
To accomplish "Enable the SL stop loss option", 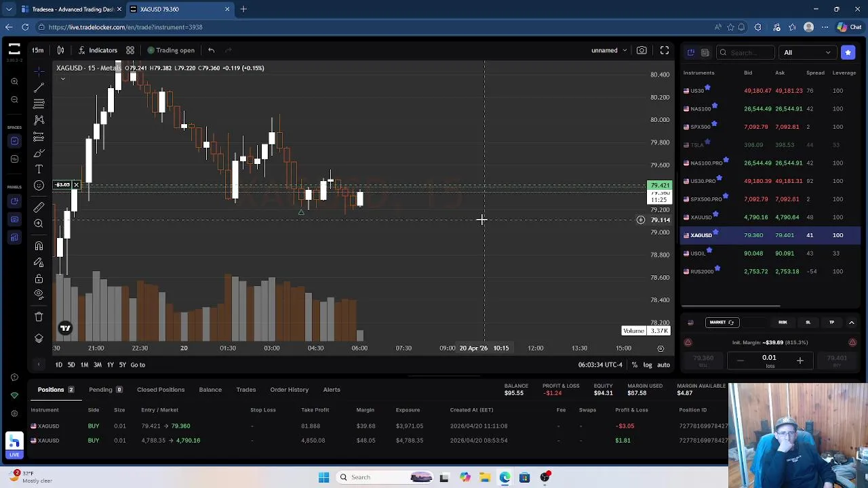I will coord(808,323).
